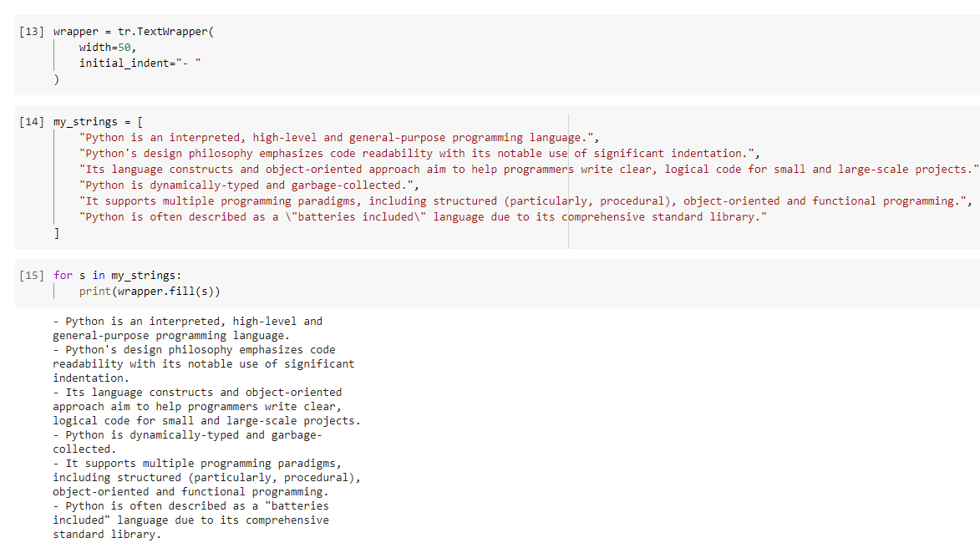Click the my_strings = [ assignment line

98,122
